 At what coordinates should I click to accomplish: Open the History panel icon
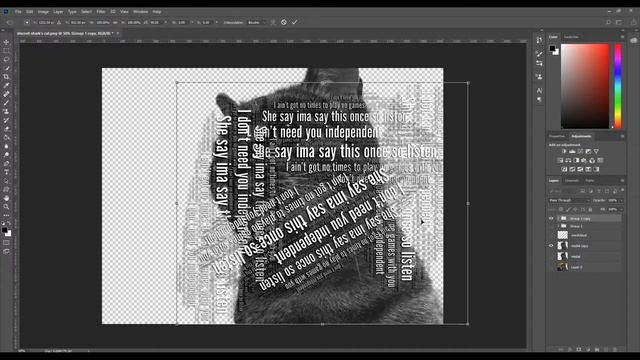pyautogui.click(x=539, y=40)
